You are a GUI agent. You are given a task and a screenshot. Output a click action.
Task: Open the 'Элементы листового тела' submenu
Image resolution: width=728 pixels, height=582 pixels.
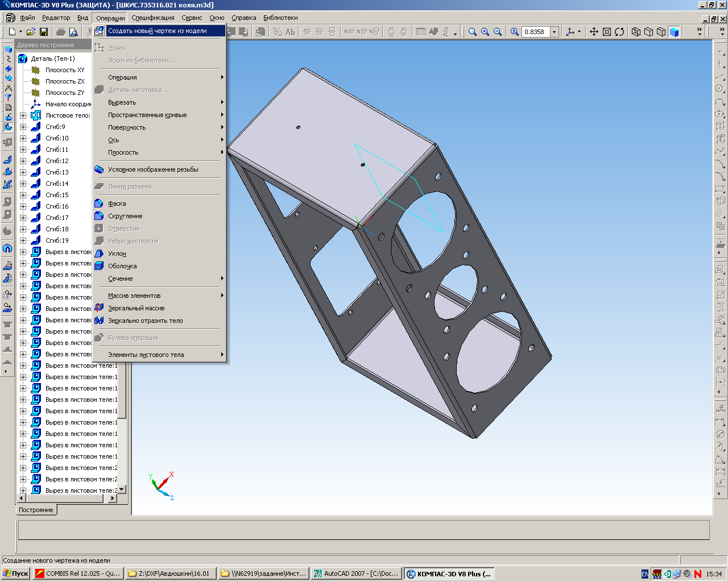(x=146, y=355)
